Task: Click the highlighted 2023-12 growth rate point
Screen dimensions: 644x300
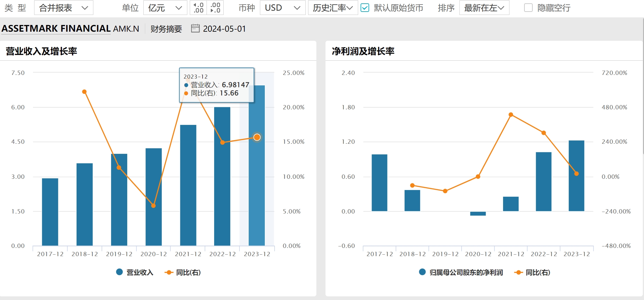Action: click(257, 137)
